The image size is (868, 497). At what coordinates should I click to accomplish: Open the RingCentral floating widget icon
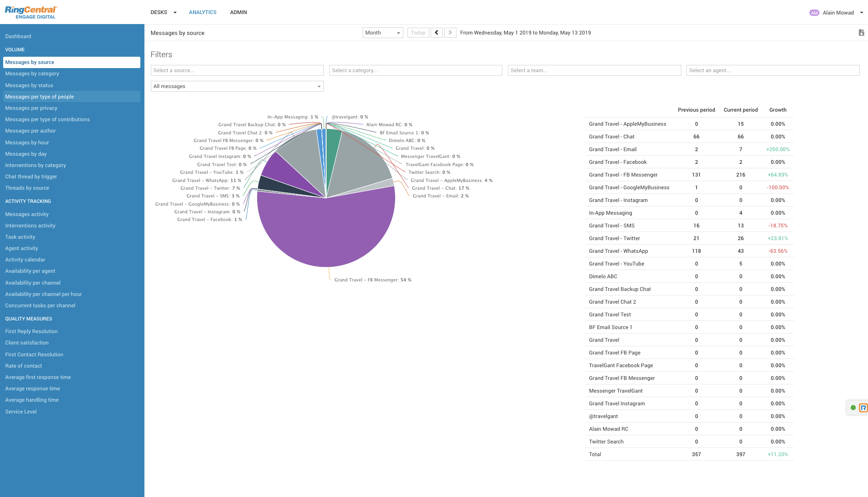tap(863, 408)
